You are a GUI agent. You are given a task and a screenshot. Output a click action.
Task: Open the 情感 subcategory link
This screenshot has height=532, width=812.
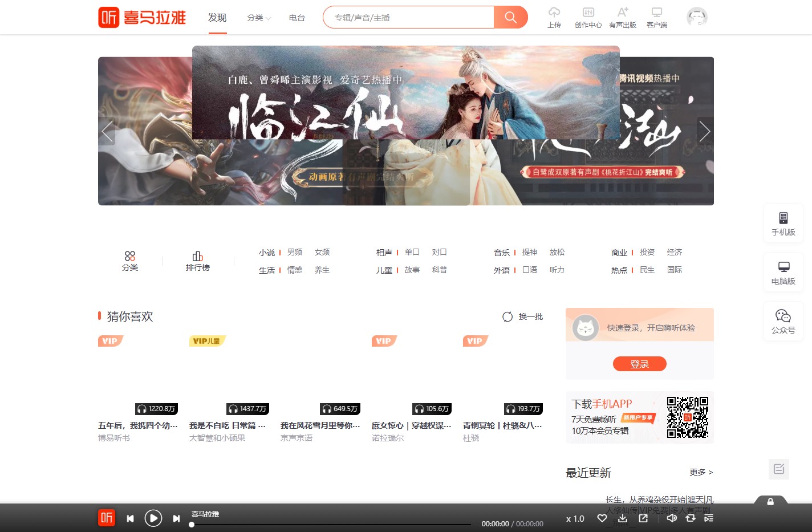coord(295,270)
